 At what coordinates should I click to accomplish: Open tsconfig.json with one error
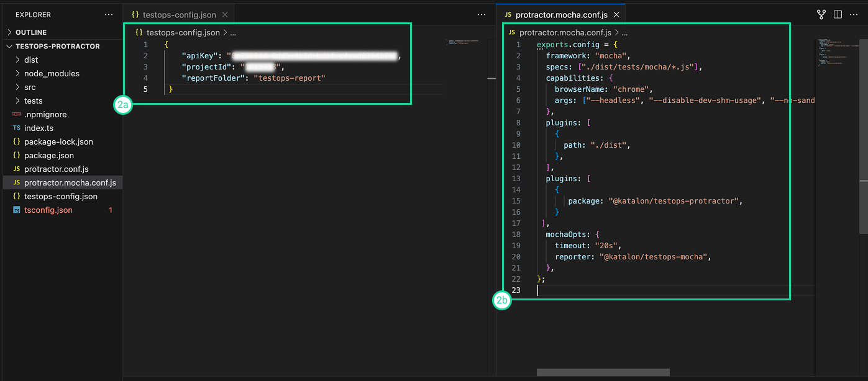pyautogui.click(x=48, y=210)
